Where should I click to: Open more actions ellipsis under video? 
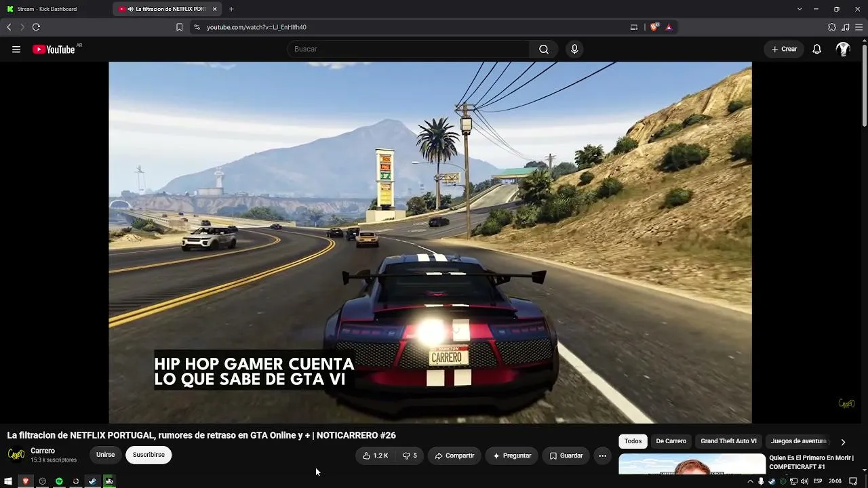tap(602, 455)
